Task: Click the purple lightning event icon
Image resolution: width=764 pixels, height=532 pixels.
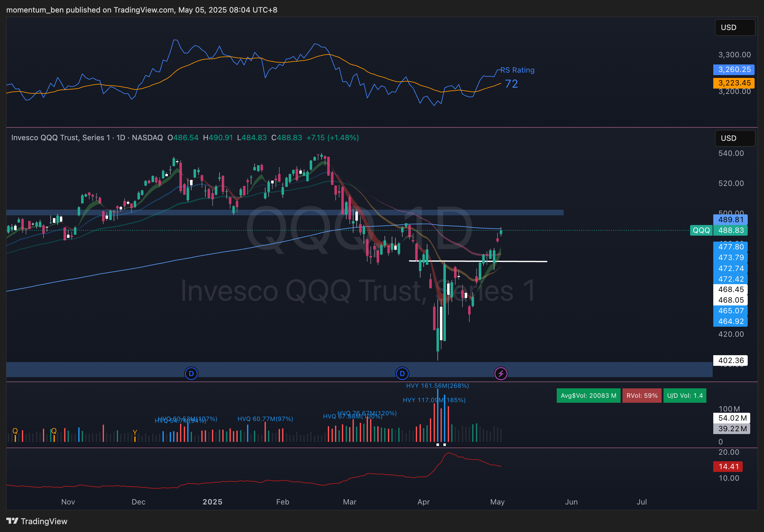Action: pyautogui.click(x=501, y=373)
